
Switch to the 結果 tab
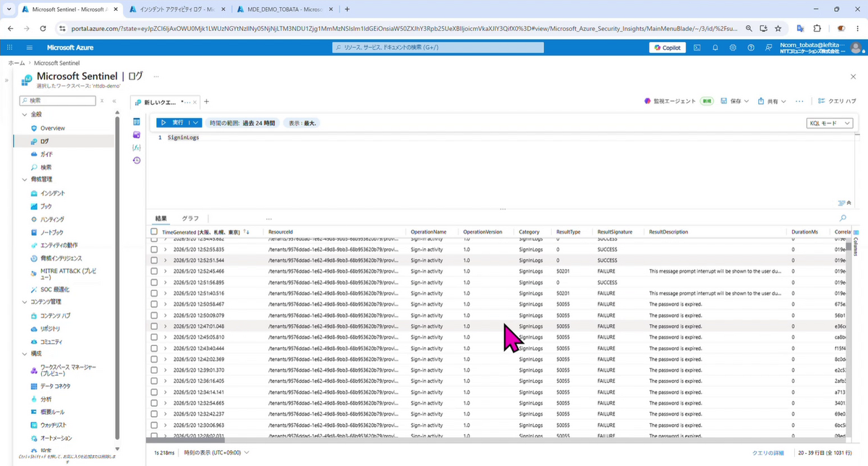point(161,218)
